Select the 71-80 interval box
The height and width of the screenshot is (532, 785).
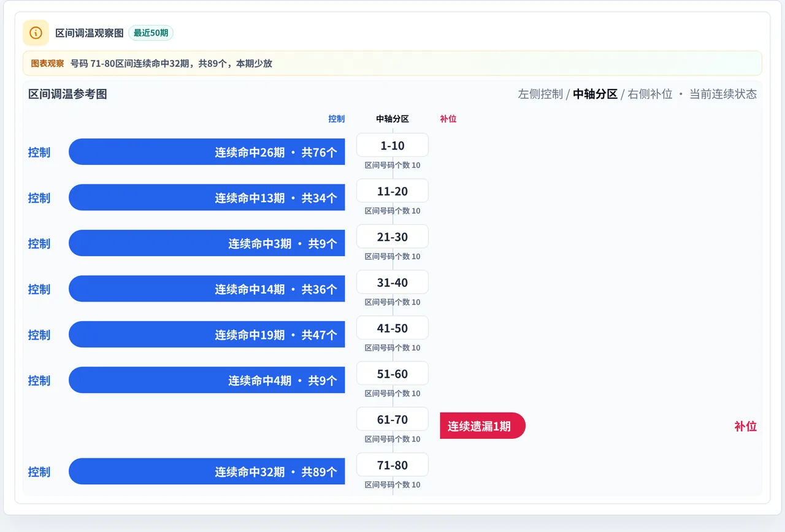tap(392, 465)
